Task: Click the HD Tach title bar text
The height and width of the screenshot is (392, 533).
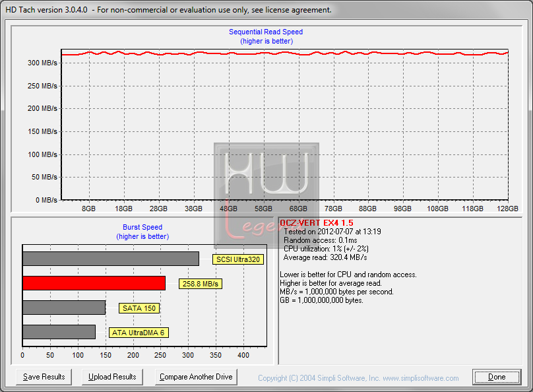Action: click(x=168, y=10)
